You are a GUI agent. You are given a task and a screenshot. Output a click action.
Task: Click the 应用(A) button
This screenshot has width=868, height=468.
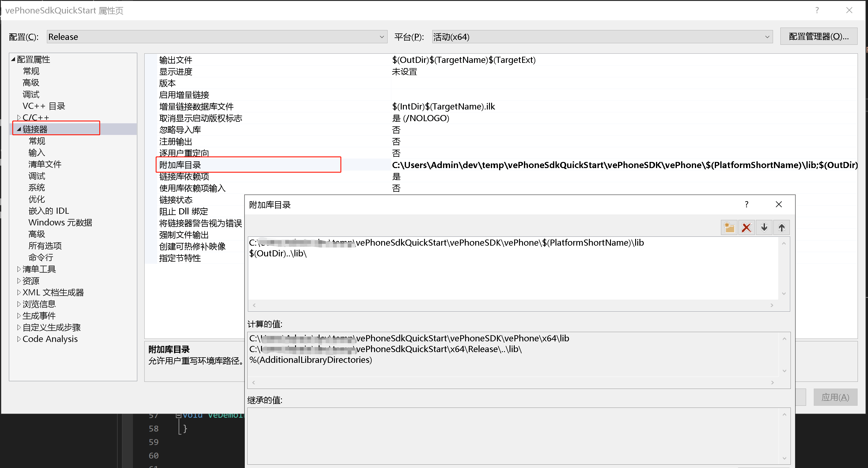[835, 397]
